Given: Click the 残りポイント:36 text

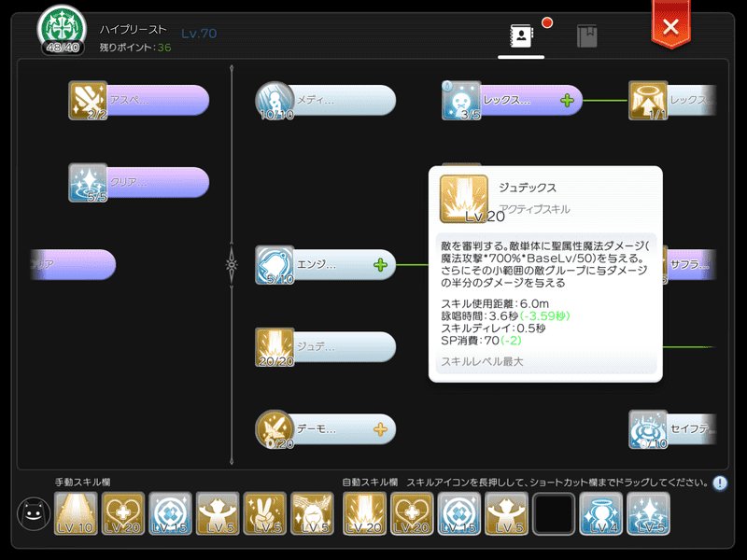Looking at the screenshot, I should 135,48.
